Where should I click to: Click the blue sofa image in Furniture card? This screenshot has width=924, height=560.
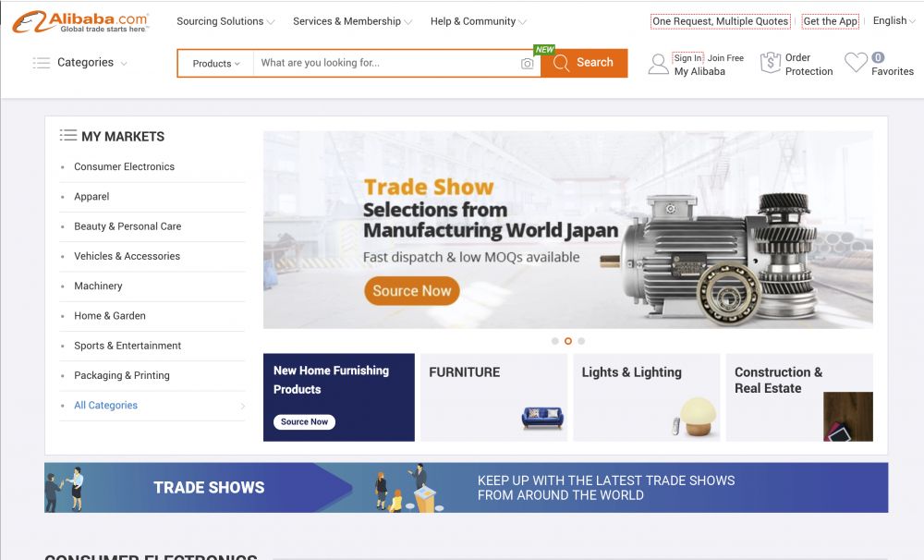click(542, 418)
